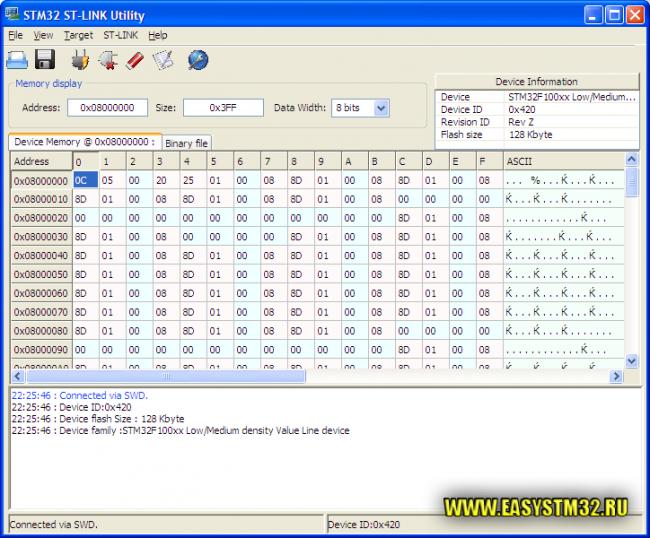Open the Help menu
Viewport: 650px width, 538px height.
tap(158, 35)
